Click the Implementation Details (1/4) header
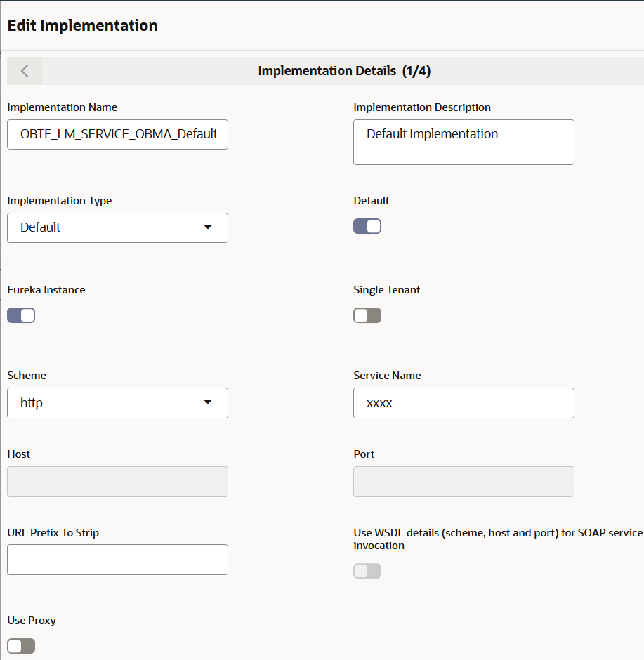 349,71
